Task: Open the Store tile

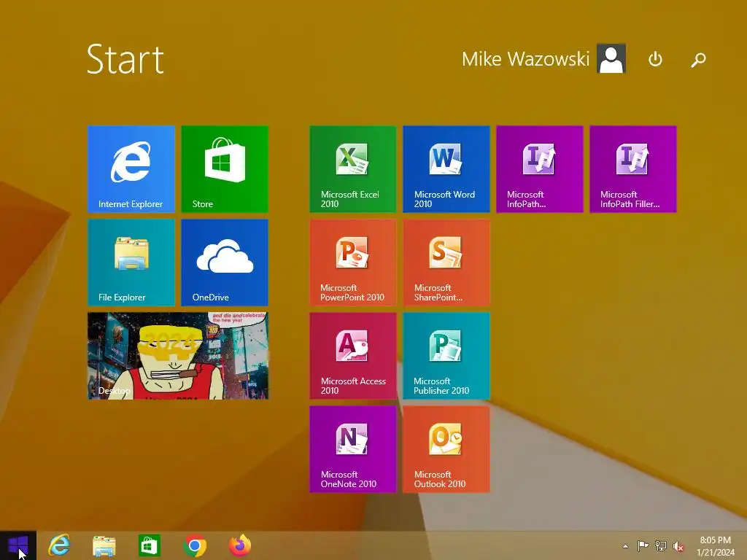Action: point(225,168)
